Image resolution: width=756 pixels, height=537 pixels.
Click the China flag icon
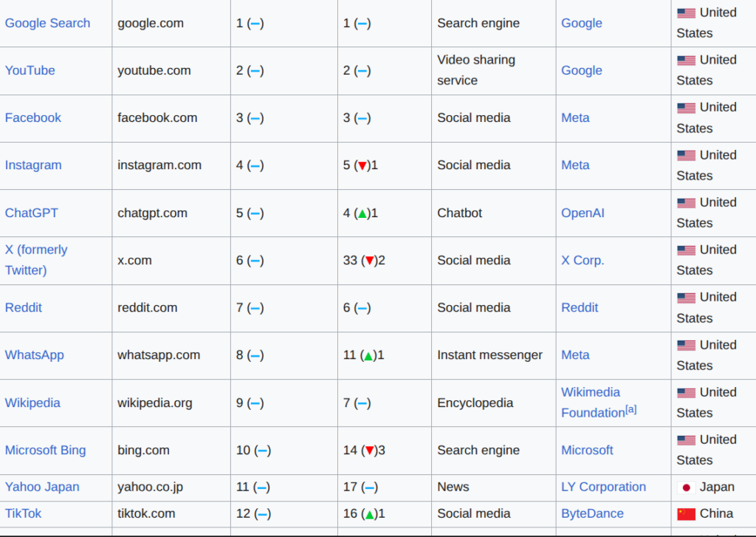[686, 514]
